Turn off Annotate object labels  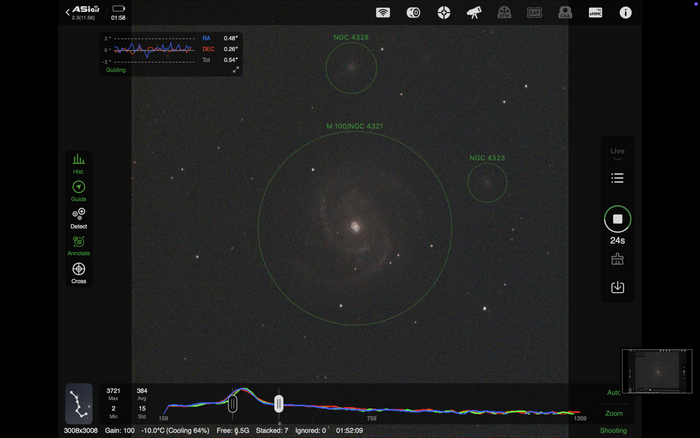click(x=78, y=243)
